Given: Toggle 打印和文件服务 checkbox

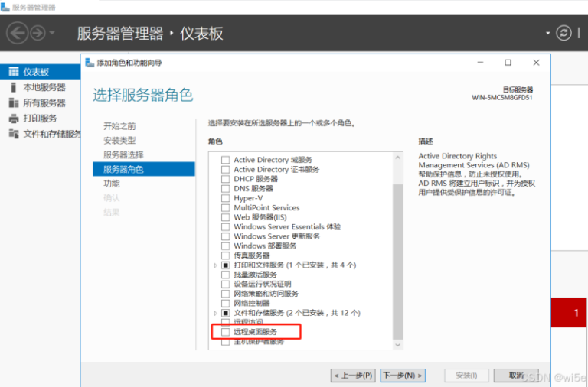Looking at the screenshot, I should tap(225, 265).
